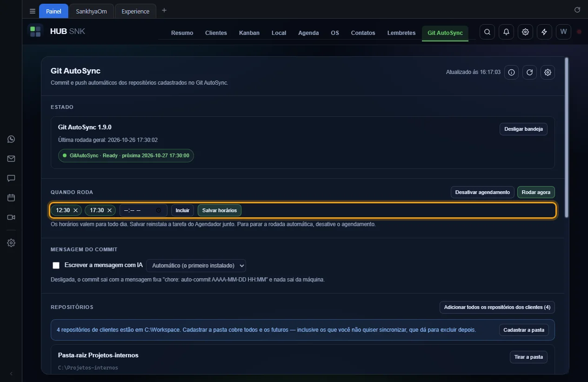Open the clock picker in time field
The image size is (588, 382).
[x=159, y=210]
